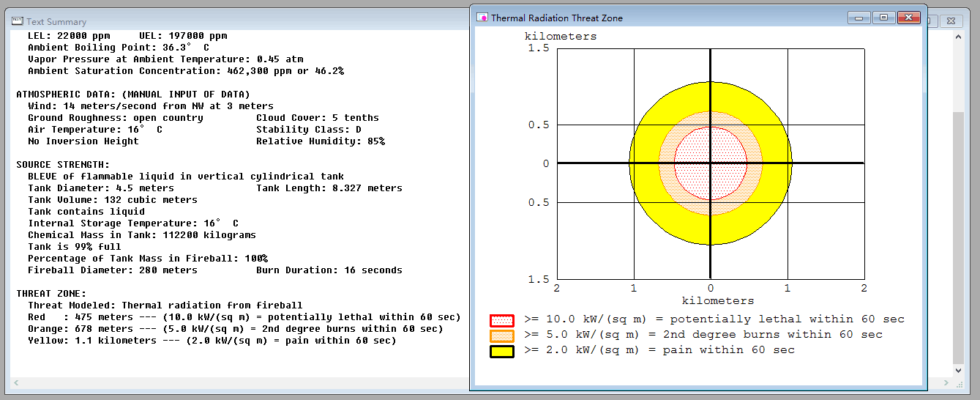Image resolution: width=980 pixels, height=400 pixels.
Task: Click 'Tank contains liquid' line
Action: 86,212
